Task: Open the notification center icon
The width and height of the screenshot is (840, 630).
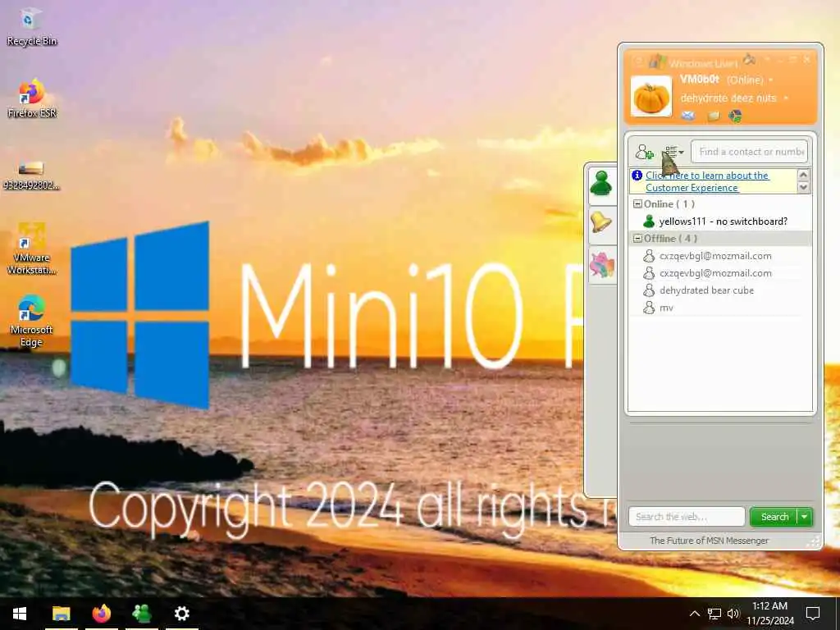Action: [x=813, y=614]
